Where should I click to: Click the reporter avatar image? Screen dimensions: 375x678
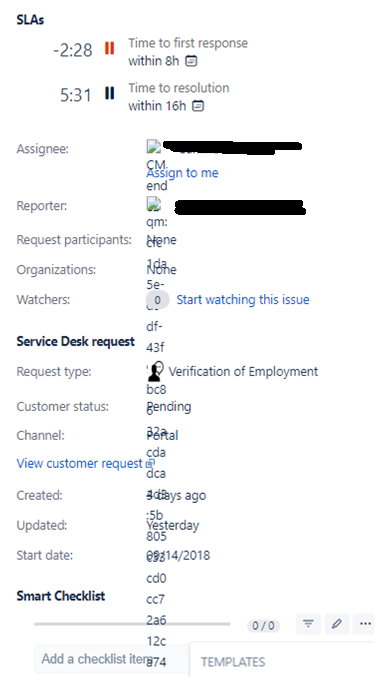pos(154,204)
